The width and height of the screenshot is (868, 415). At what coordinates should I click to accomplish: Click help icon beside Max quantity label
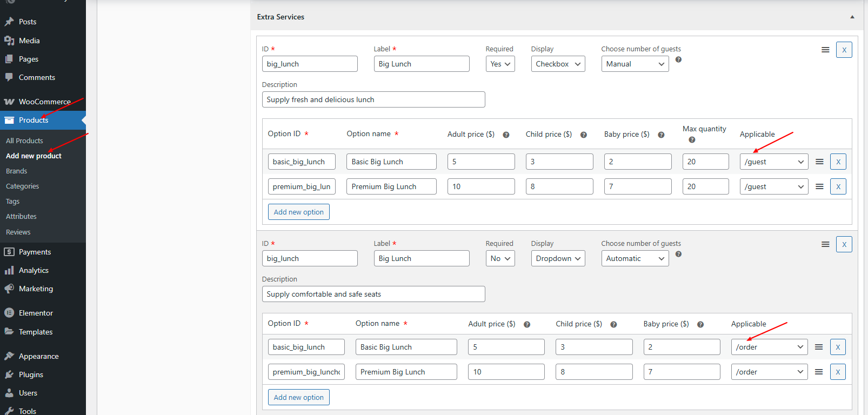tap(692, 140)
